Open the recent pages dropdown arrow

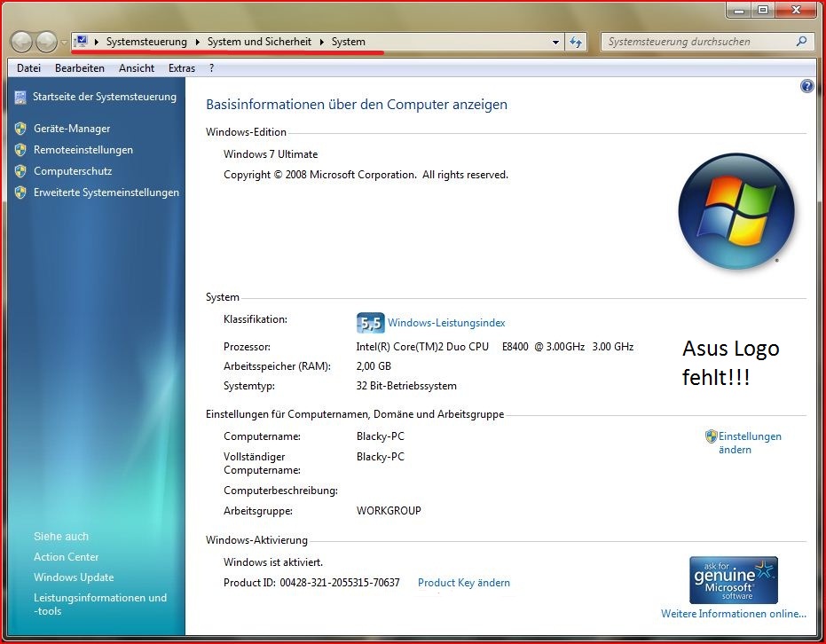click(x=64, y=42)
